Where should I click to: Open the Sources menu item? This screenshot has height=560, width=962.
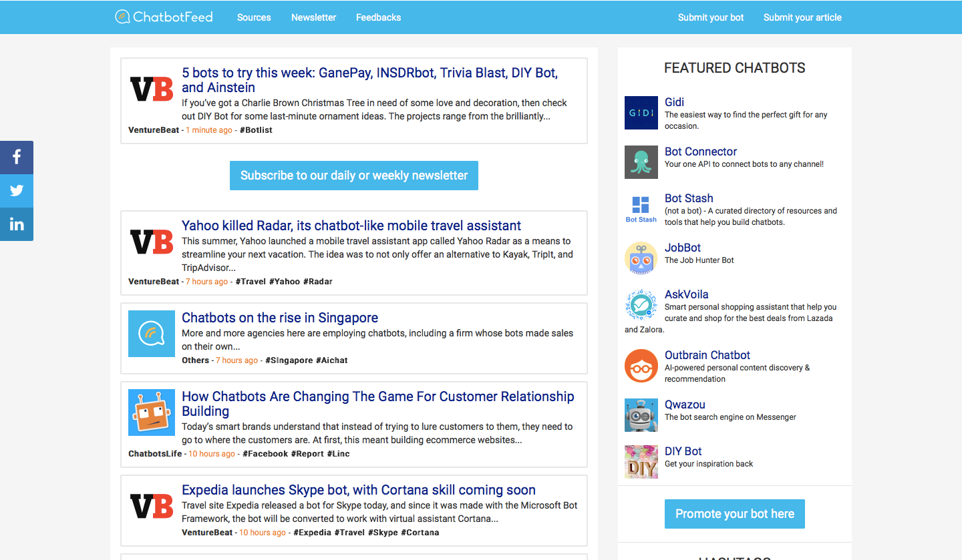click(254, 17)
